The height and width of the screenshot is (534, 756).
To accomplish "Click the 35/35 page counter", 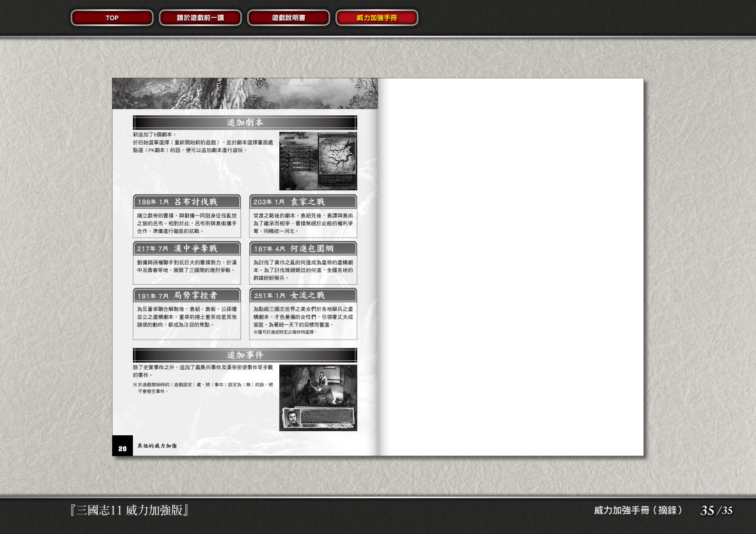I will click(x=716, y=510).
